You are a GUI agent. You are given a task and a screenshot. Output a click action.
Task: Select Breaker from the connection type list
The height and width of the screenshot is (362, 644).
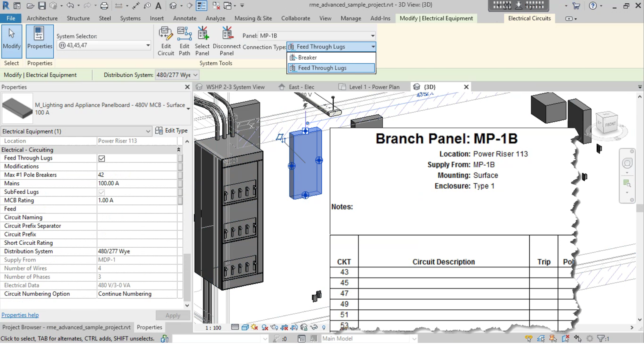[x=307, y=58]
